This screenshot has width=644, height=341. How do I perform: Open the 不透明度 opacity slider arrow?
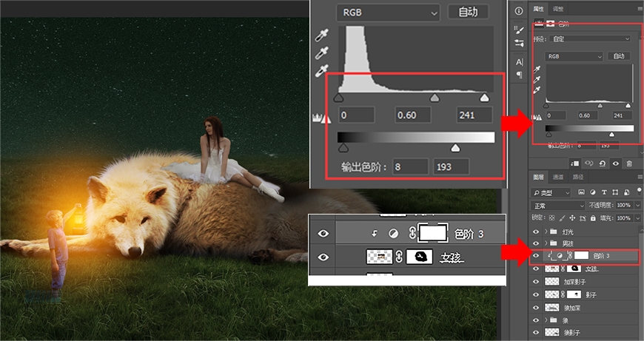(638, 205)
